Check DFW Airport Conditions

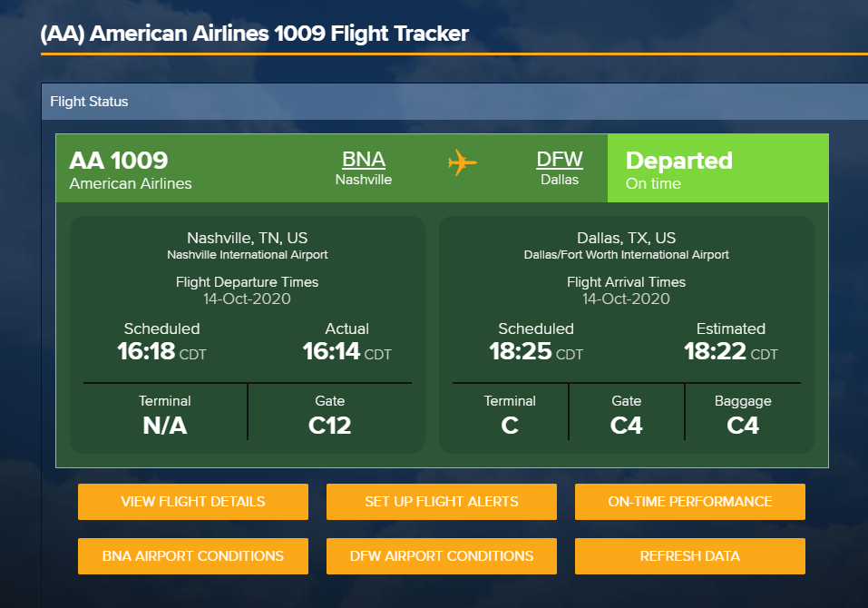442,556
